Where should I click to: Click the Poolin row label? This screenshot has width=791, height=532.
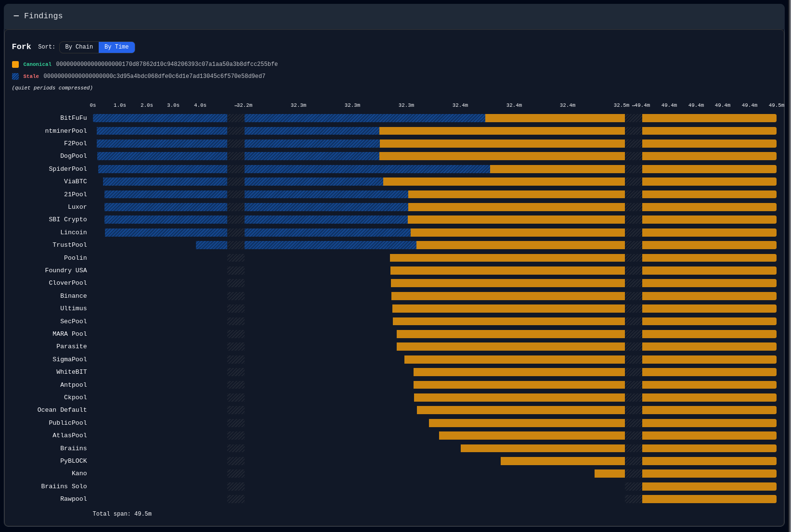coord(76,258)
